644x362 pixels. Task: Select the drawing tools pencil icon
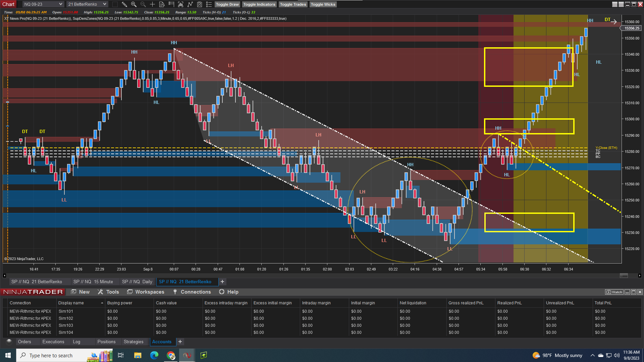pos(124,4)
